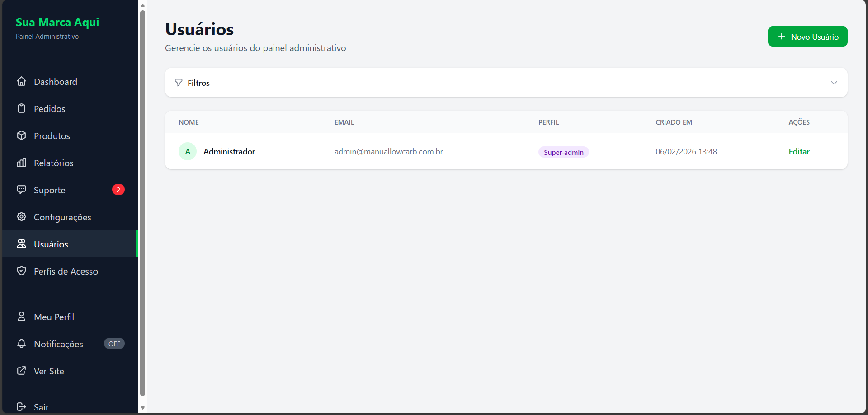868x415 pixels.
Task: Click the Sair logout icon
Action: [x=21, y=407]
